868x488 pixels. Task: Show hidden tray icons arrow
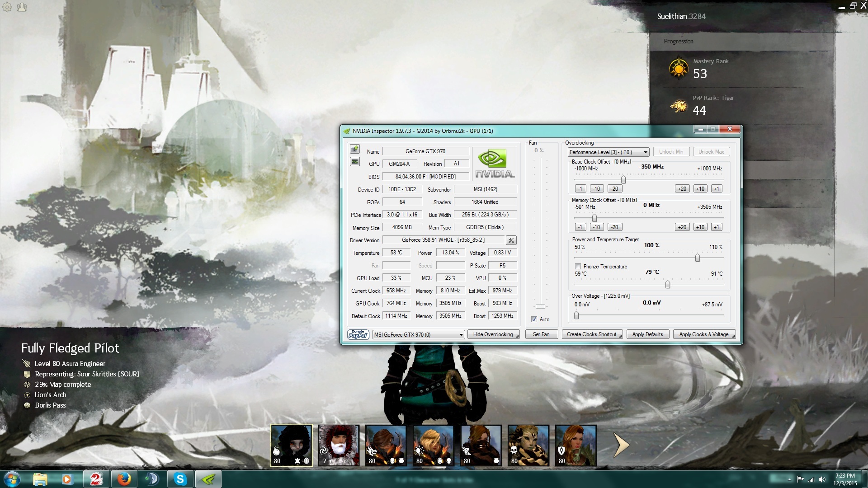(789, 479)
